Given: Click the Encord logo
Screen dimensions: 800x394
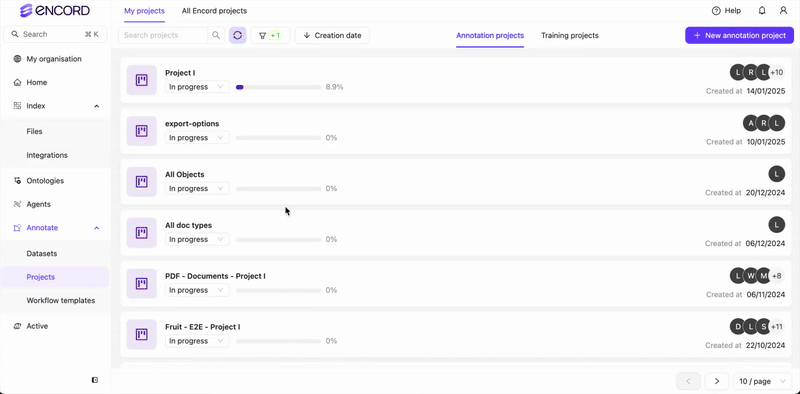Looking at the screenshot, I should click(x=55, y=10).
